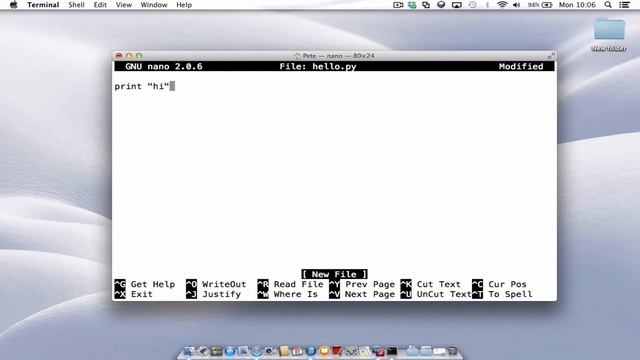Image resolution: width=640 pixels, height=360 pixels.
Task: Open Terminal icon in the Dock
Action: coord(392,351)
